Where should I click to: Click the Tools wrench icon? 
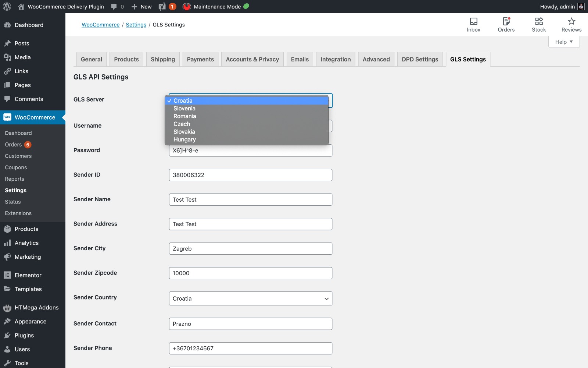tap(7, 363)
